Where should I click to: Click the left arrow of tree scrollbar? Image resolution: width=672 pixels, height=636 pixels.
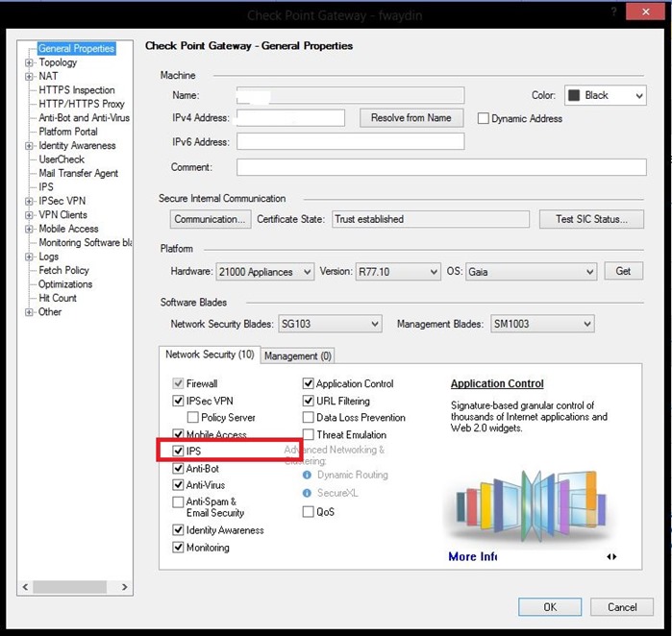point(25,586)
